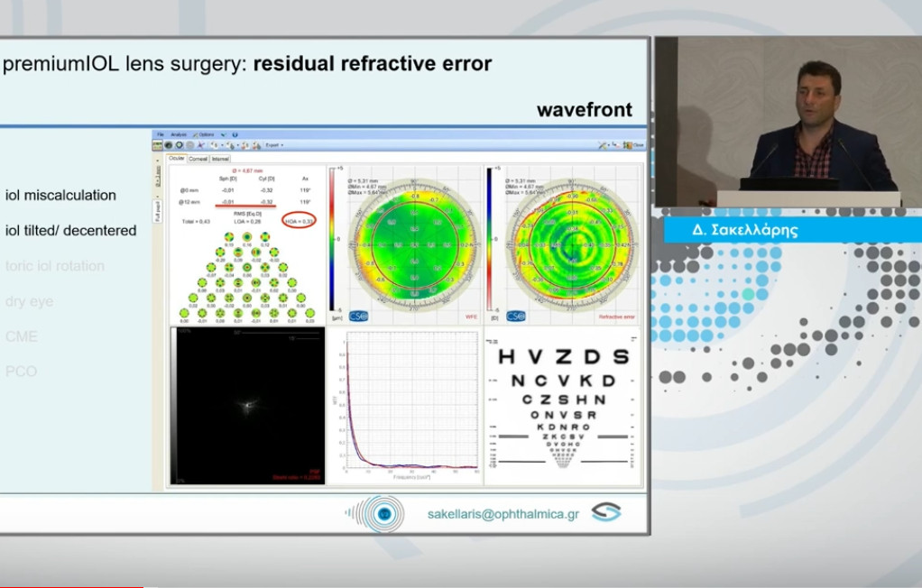Select the first round map-view icon
The image size is (922, 588).
(168, 145)
